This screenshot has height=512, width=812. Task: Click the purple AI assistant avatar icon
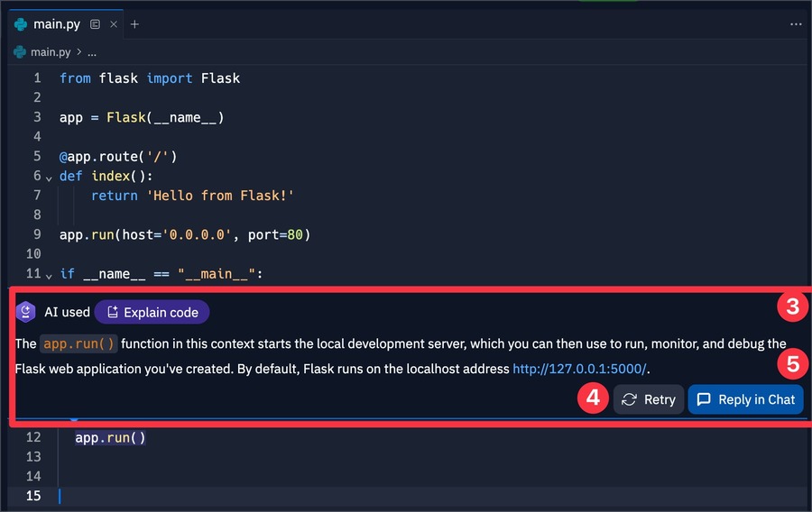(x=26, y=312)
